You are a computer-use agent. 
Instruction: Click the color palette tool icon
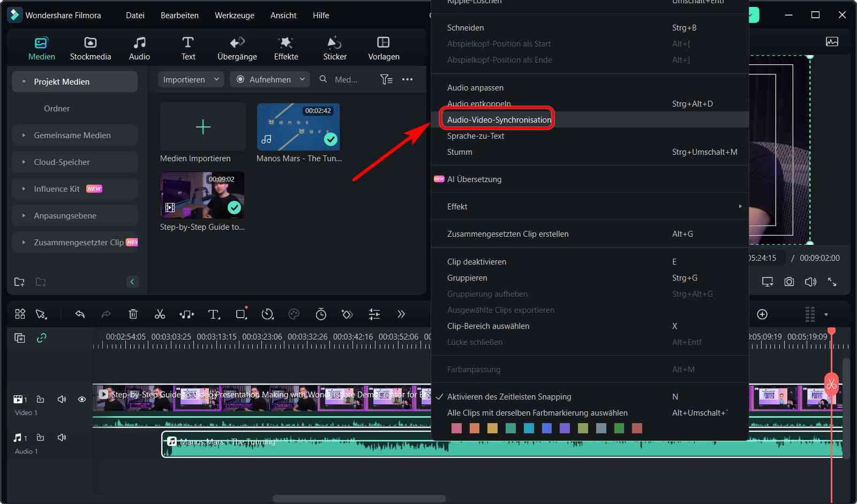(294, 314)
